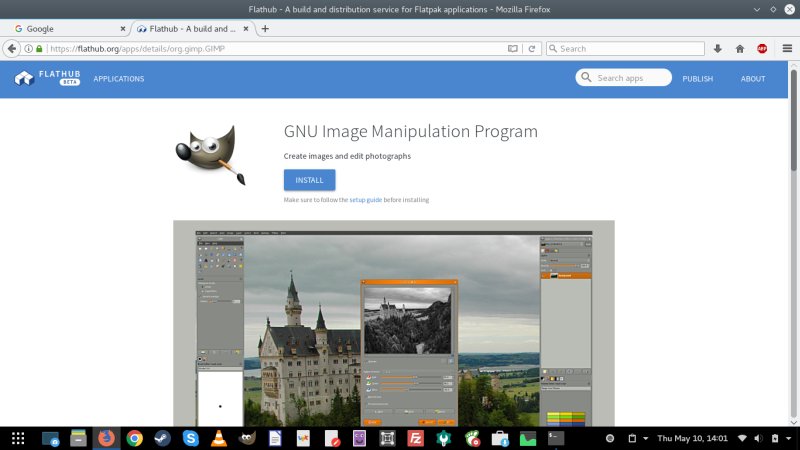Close the Flathub tab
Image resolution: width=800 pixels, height=450 pixels.
pyautogui.click(x=246, y=29)
